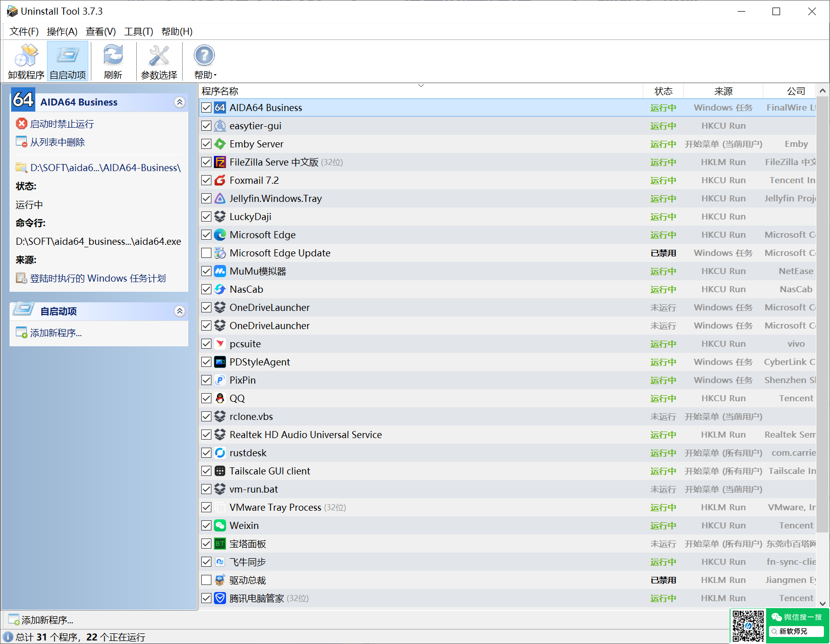The image size is (830, 644).
Task: Open the 工具(T) menu
Action: pyautogui.click(x=138, y=31)
